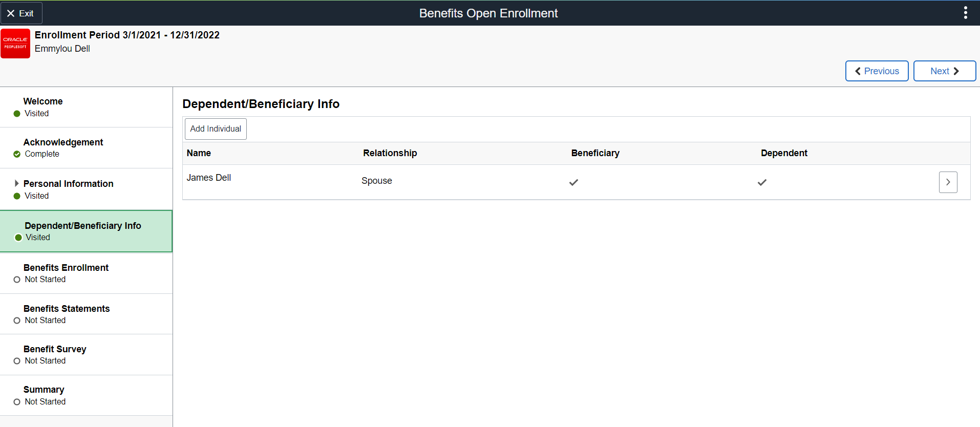Go to the Previous step
This screenshot has width=980, height=427.
pos(877,71)
